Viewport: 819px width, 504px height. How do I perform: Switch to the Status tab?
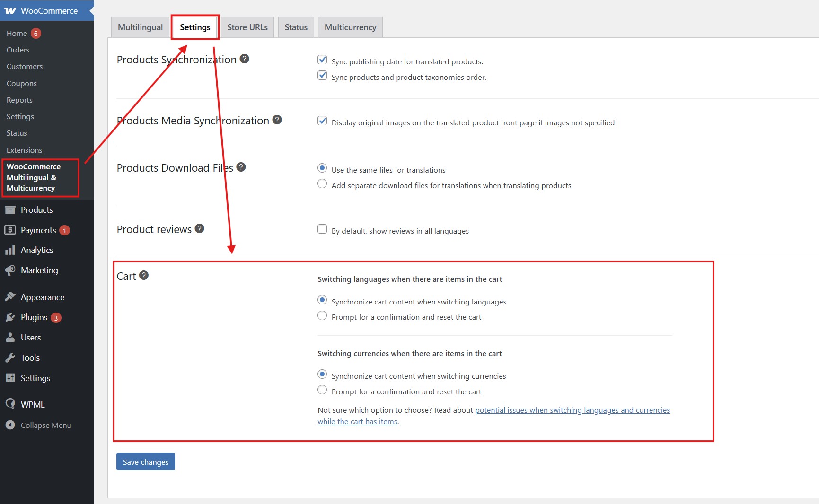(x=296, y=27)
